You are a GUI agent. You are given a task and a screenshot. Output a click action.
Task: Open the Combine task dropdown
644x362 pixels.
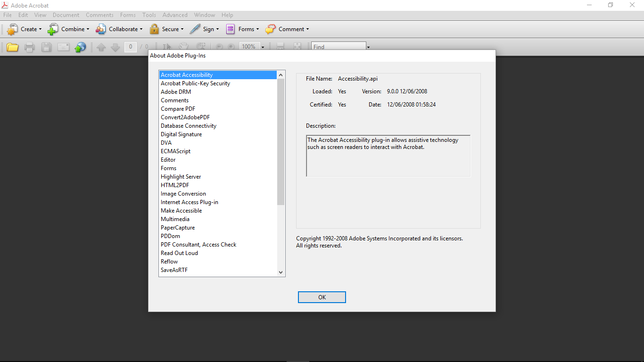[x=68, y=29]
